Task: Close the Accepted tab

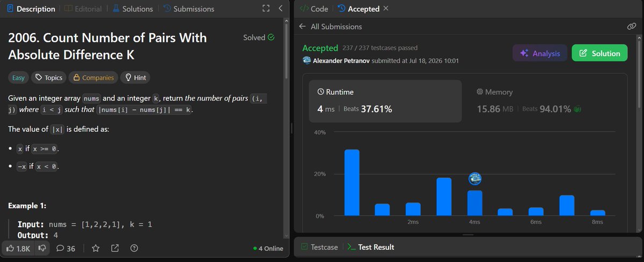Action: [x=386, y=9]
